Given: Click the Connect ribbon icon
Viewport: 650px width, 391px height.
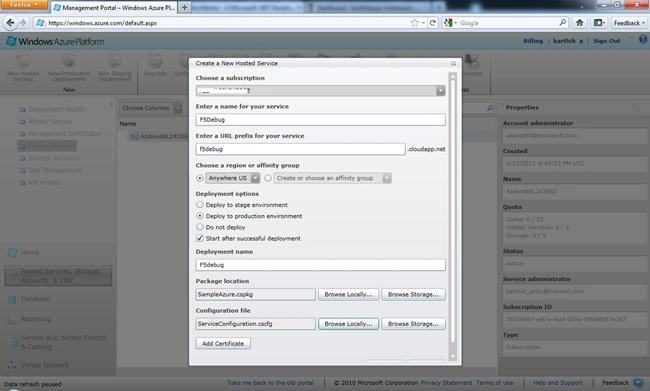Looking at the screenshot, I should click(472, 66).
